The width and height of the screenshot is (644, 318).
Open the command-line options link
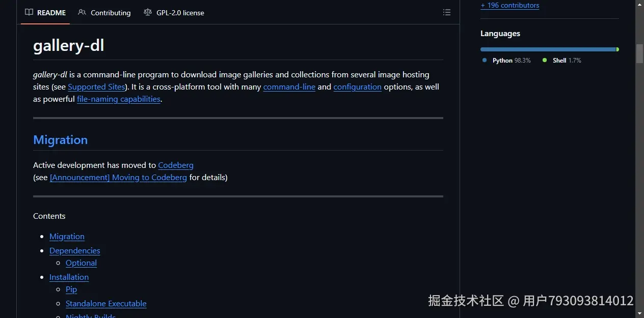coord(289,87)
